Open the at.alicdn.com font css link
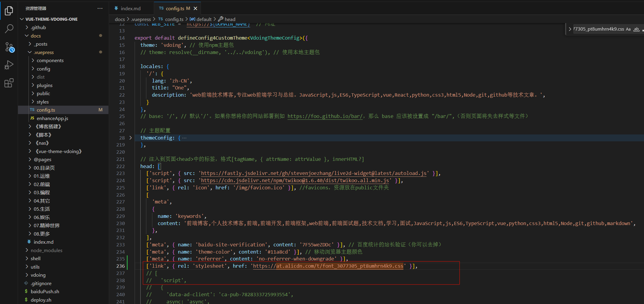Image resolution: width=644 pixels, height=304 pixels. tap(328, 266)
